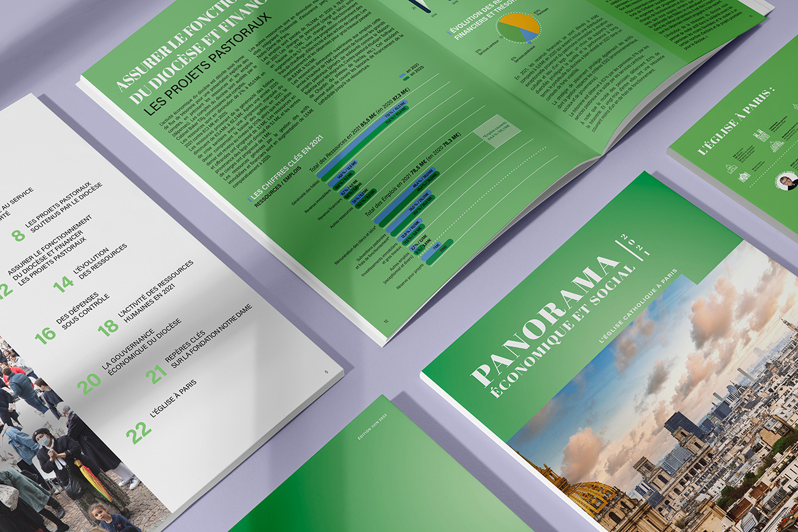Click contents number '20'
Image resolution: width=798 pixels, height=532 pixels.
click(x=89, y=384)
